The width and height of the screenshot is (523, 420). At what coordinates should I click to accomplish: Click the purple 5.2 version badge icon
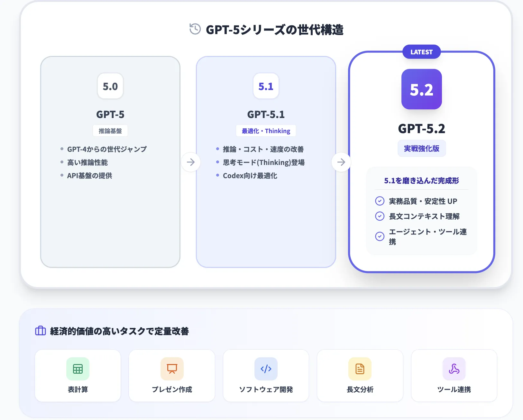pos(421,90)
